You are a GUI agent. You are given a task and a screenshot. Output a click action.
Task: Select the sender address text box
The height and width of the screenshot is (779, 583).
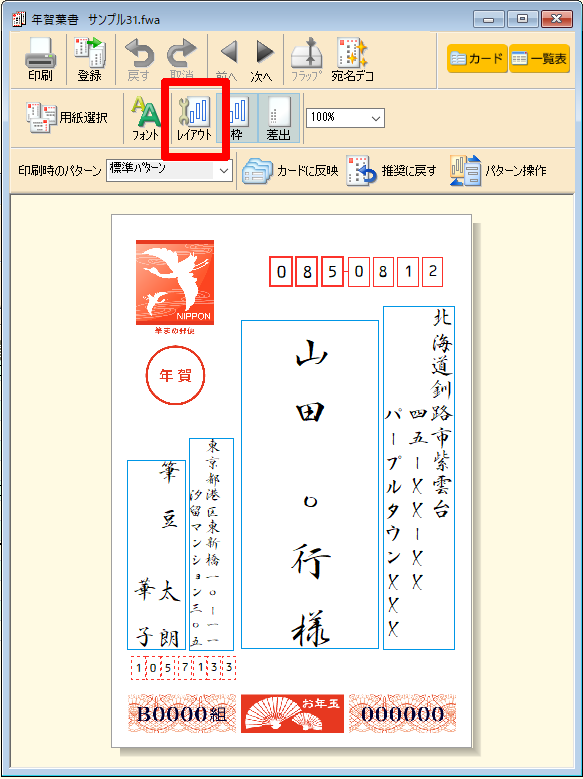pos(211,544)
